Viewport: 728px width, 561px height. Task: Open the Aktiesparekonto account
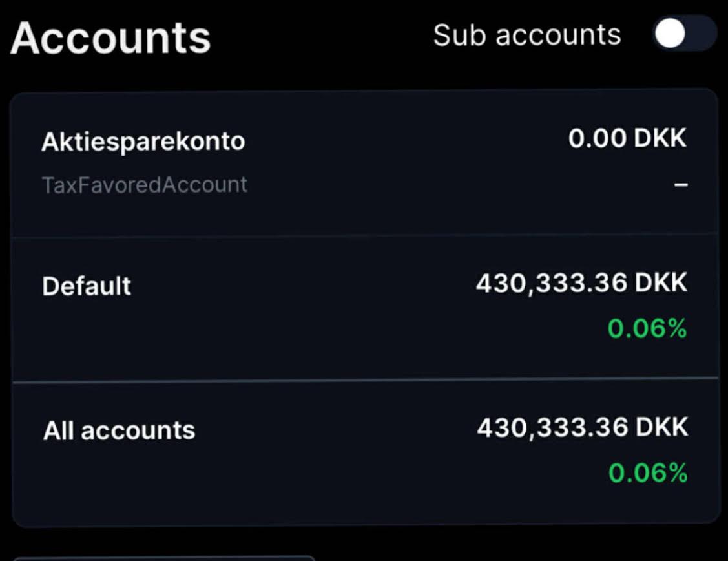(143, 142)
